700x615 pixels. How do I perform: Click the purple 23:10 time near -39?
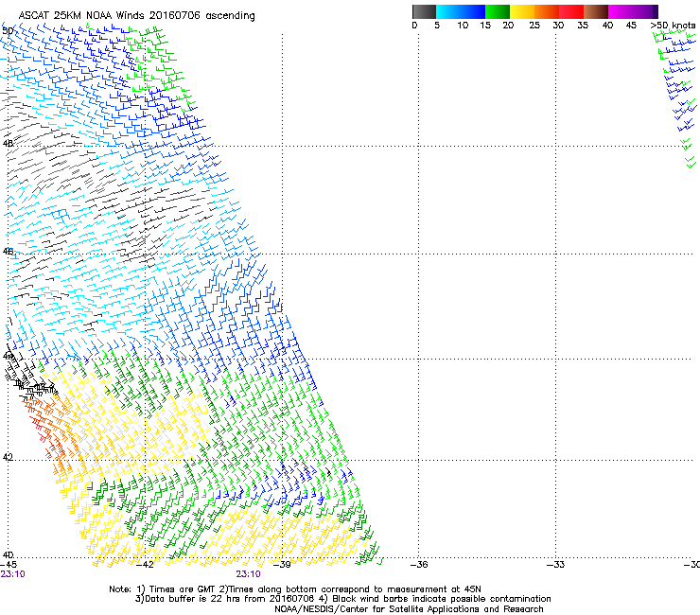(x=248, y=574)
